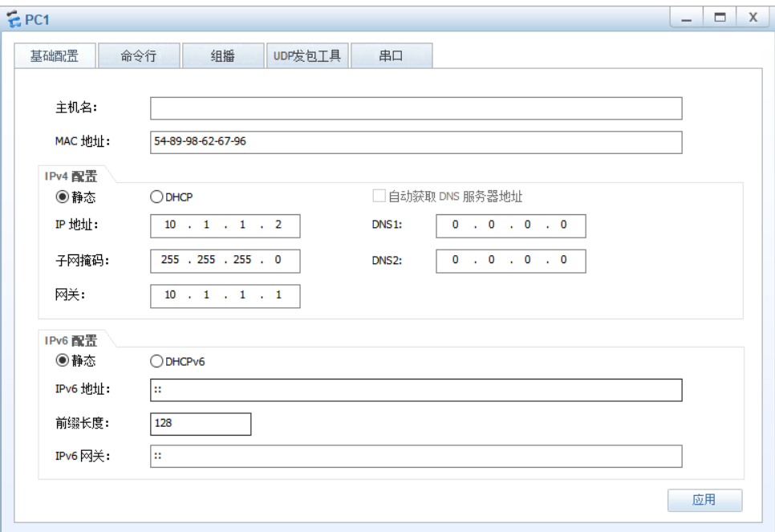The image size is (775, 532).
Task: Open the 串口 tab
Action: [392, 56]
